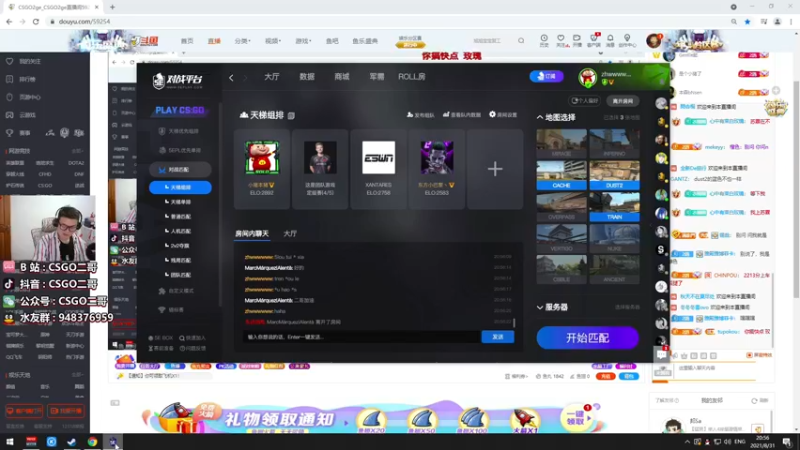The width and height of the screenshot is (800, 450).
Task: Open the Douyu 客户端 icon
Action: click(593, 40)
